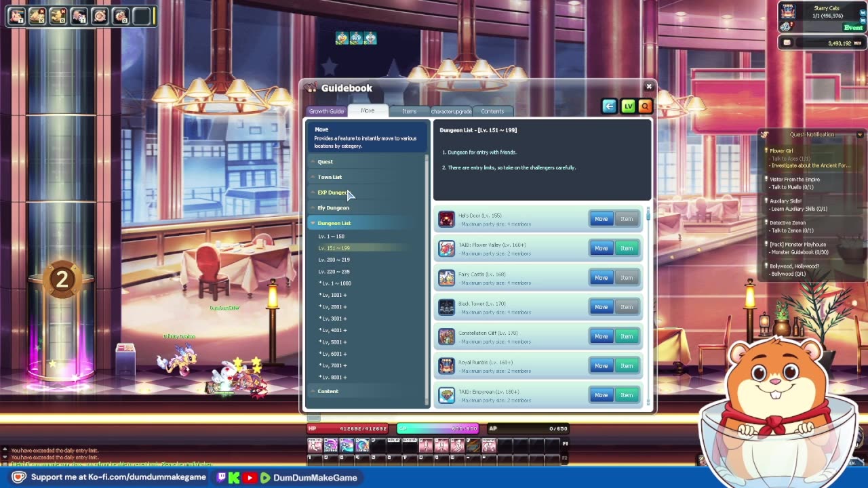Click the fifth top-left round menu icon

coord(100,16)
